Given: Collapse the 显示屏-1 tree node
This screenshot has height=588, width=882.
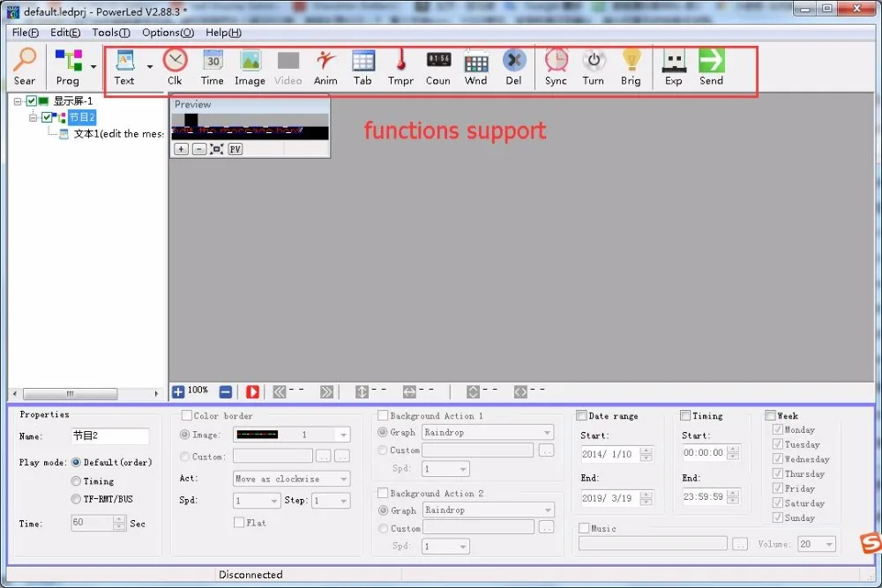Looking at the screenshot, I should click(18, 101).
